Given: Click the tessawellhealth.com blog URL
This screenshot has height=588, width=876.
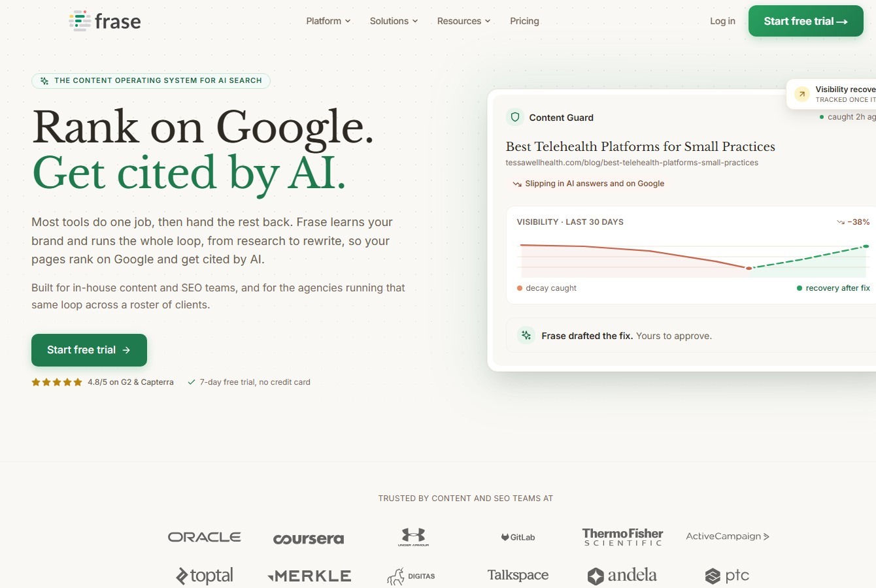Looking at the screenshot, I should [x=632, y=163].
